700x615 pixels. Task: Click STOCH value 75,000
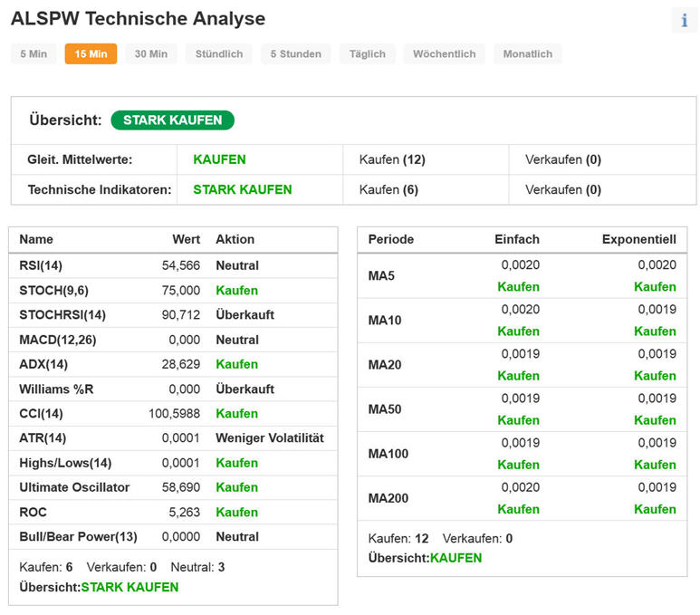(181, 291)
